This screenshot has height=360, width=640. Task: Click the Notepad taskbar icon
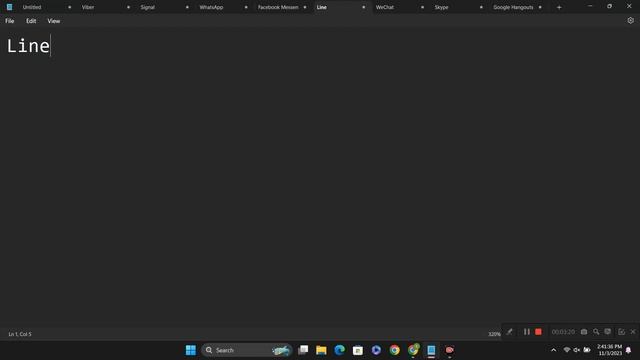click(431, 350)
